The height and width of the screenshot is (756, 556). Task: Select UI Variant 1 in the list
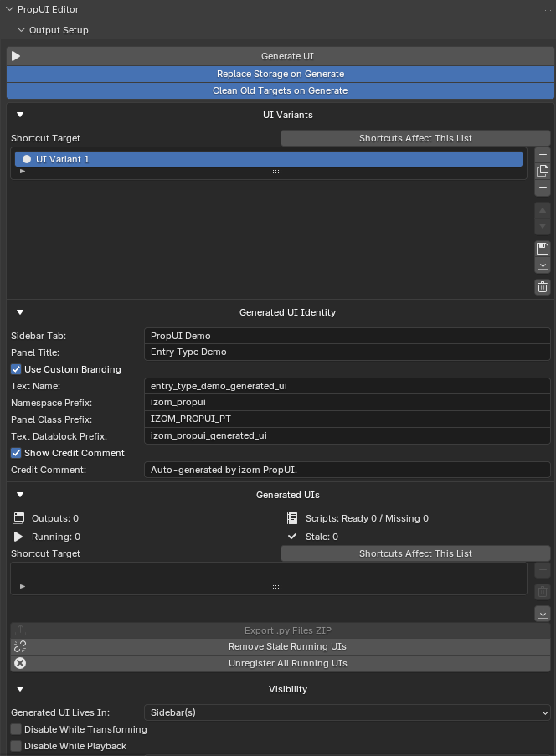tap(269, 159)
